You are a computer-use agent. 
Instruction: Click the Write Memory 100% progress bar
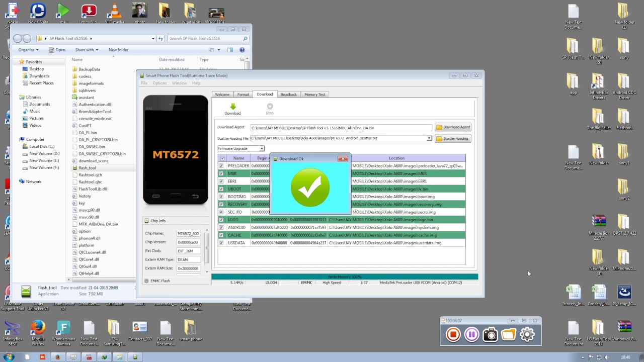click(x=345, y=277)
